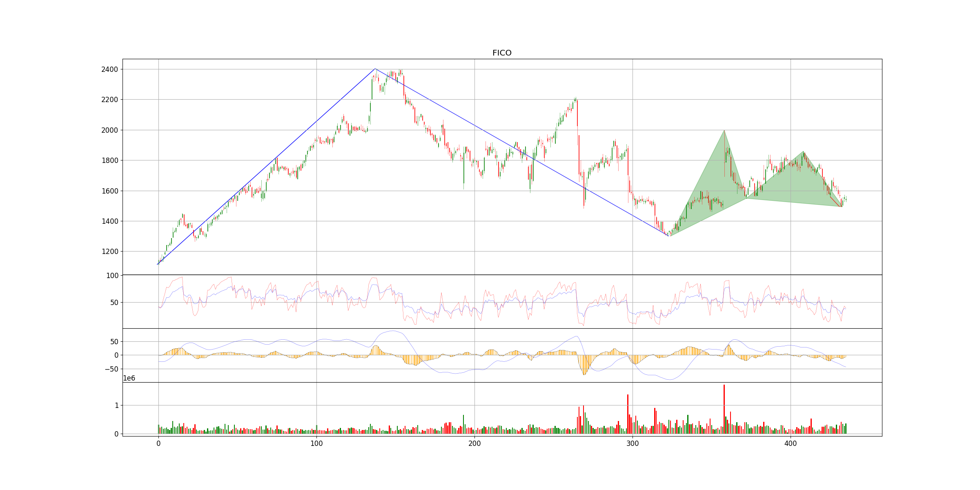The height and width of the screenshot is (490, 980).
Task: Click apex of the second green triangle
Action: pos(803,151)
